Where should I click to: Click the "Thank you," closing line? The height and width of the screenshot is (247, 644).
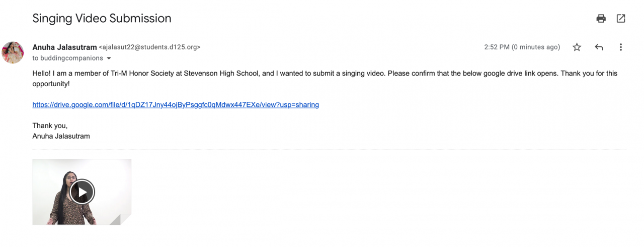point(50,126)
